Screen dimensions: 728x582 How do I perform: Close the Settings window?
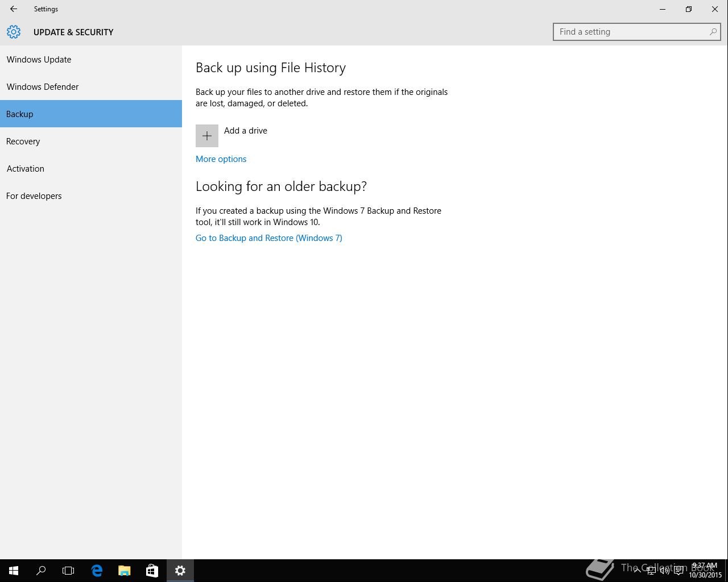click(x=715, y=9)
